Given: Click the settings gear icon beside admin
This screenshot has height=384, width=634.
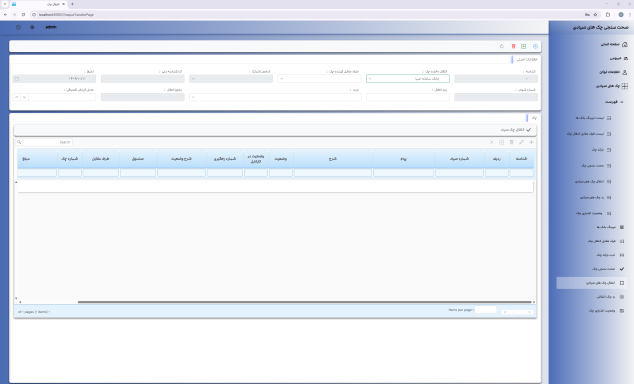Looking at the screenshot, I should (32, 27).
